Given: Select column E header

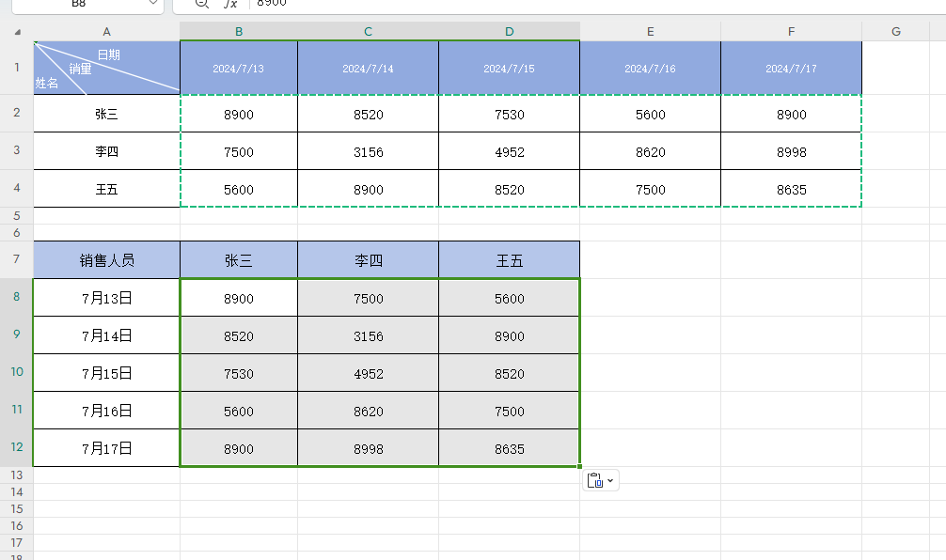Looking at the screenshot, I should (x=651, y=31).
